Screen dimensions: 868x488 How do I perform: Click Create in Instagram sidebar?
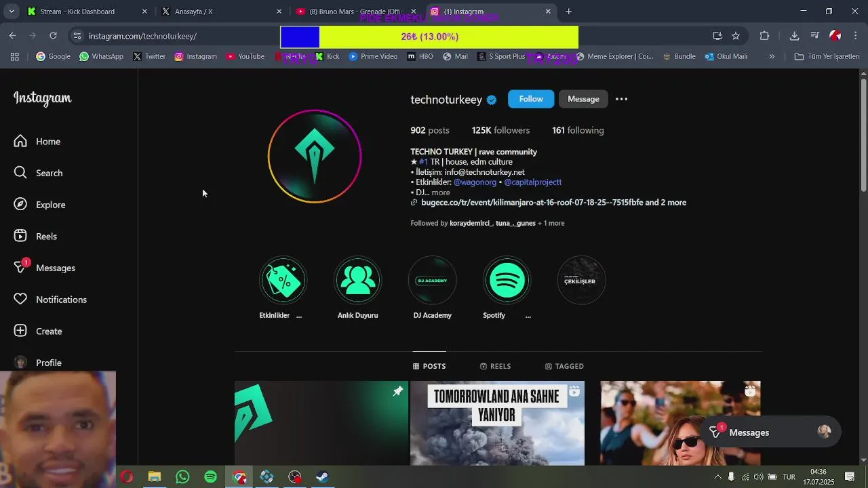39,331
